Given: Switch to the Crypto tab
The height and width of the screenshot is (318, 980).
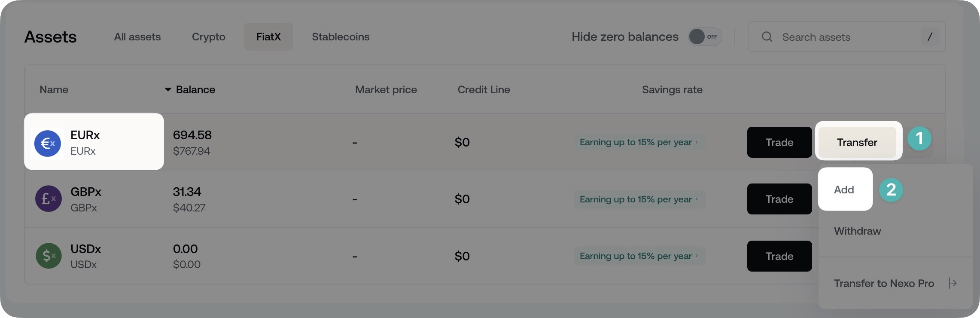Looking at the screenshot, I should [x=208, y=37].
